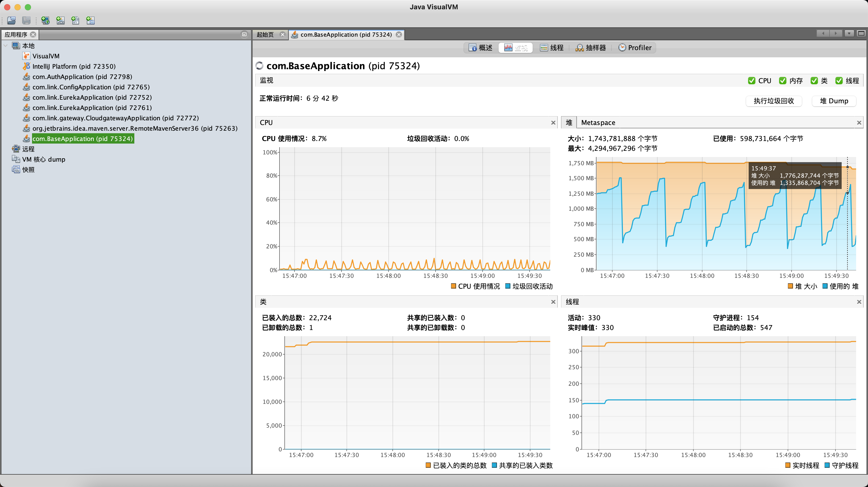The width and height of the screenshot is (868, 487).
Task: Click the Java icon beside EurekaApplication pid 72761
Action: pos(26,108)
